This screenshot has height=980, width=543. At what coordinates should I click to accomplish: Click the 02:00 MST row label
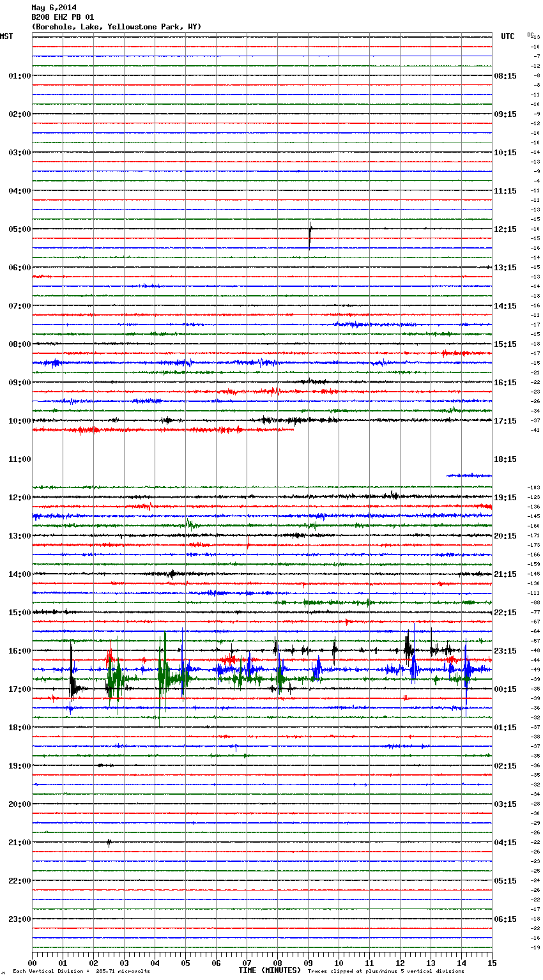(x=20, y=114)
